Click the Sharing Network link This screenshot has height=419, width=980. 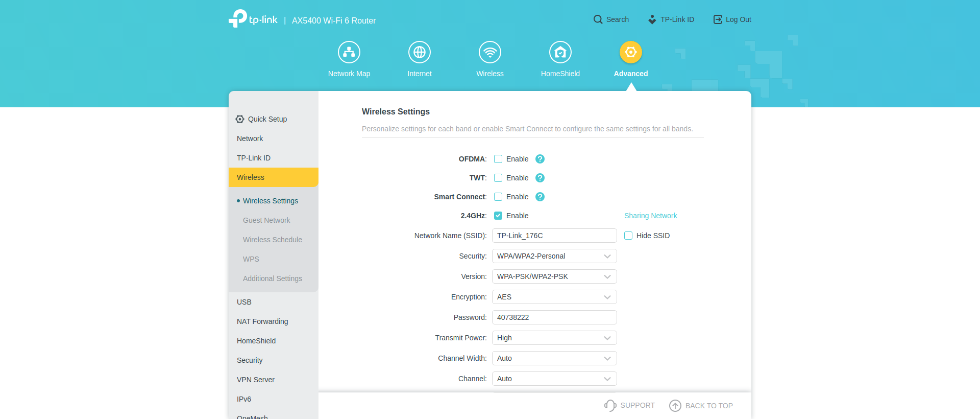coord(650,216)
